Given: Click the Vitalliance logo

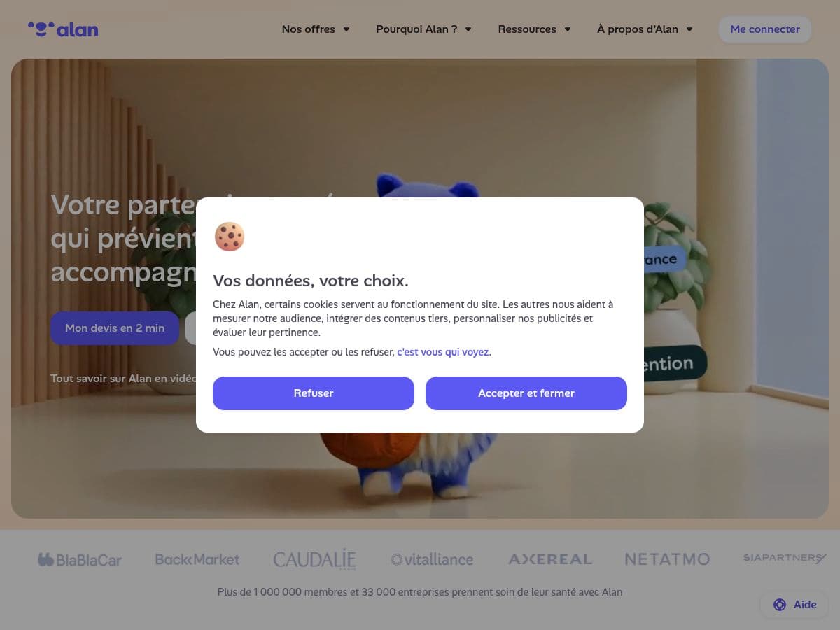Looking at the screenshot, I should [x=432, y=559].
